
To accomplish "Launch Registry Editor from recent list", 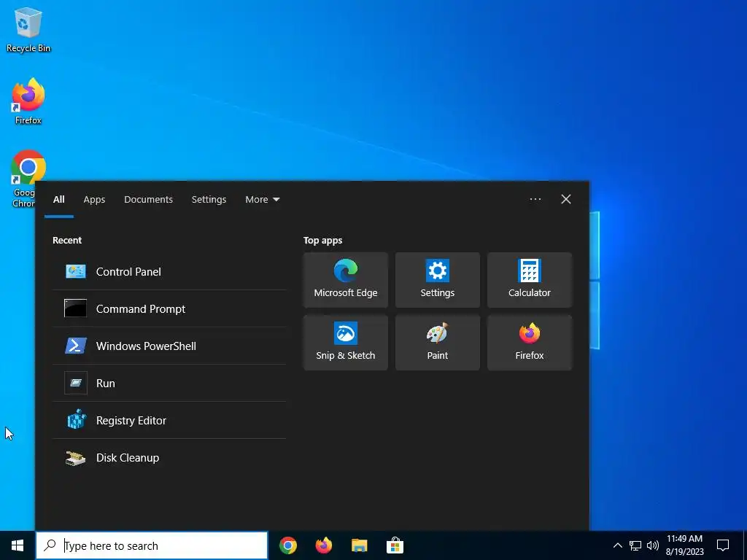I will pos(169,421).
